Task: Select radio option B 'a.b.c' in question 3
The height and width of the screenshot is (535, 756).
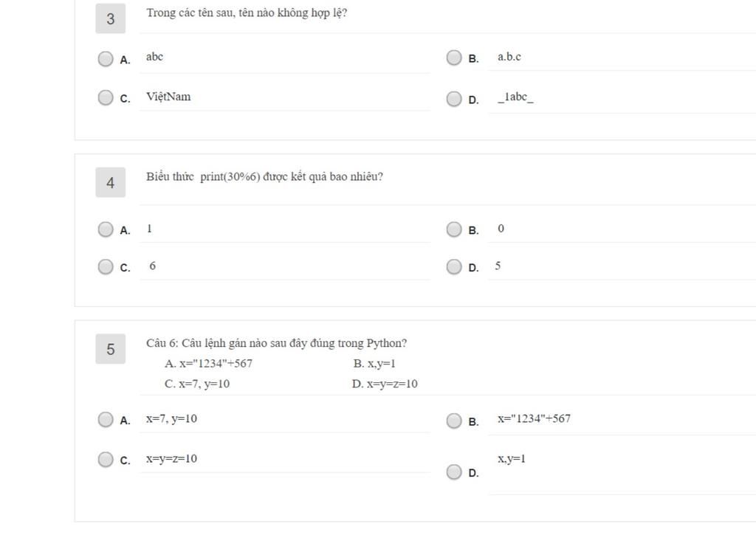Action: pyautogui.click(x=454, y=58)
